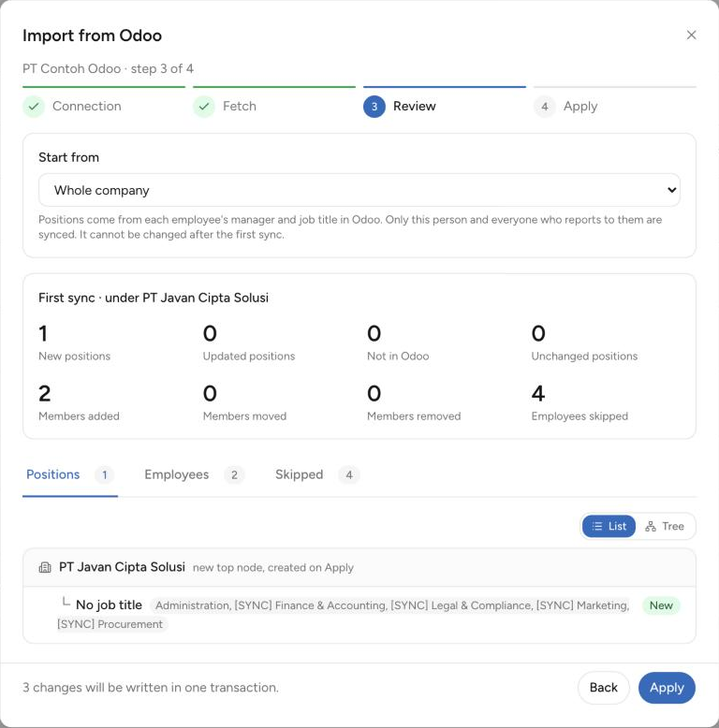719x728 pixels.
Task: Click the Members added count 2
Action: coord(45,394)
